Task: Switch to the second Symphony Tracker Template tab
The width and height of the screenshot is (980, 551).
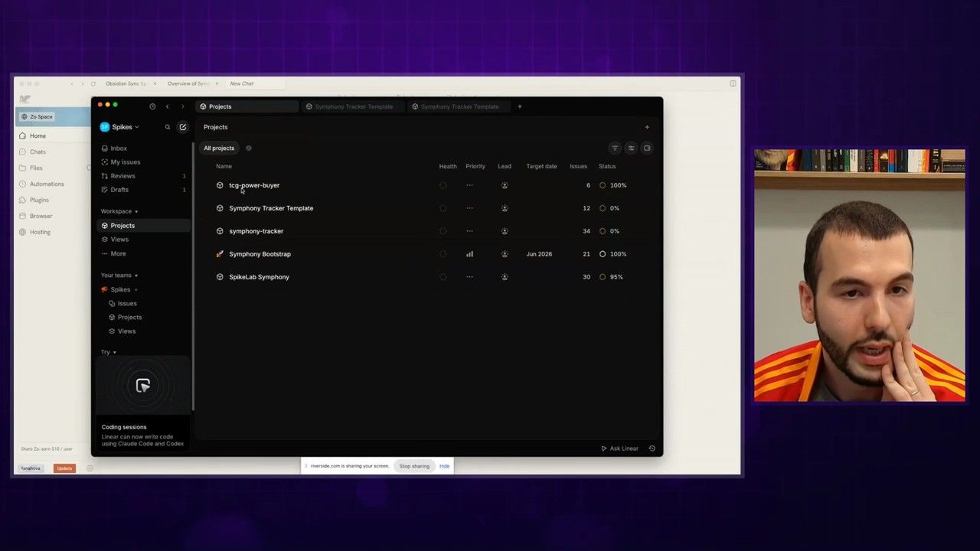Action: 458,106
